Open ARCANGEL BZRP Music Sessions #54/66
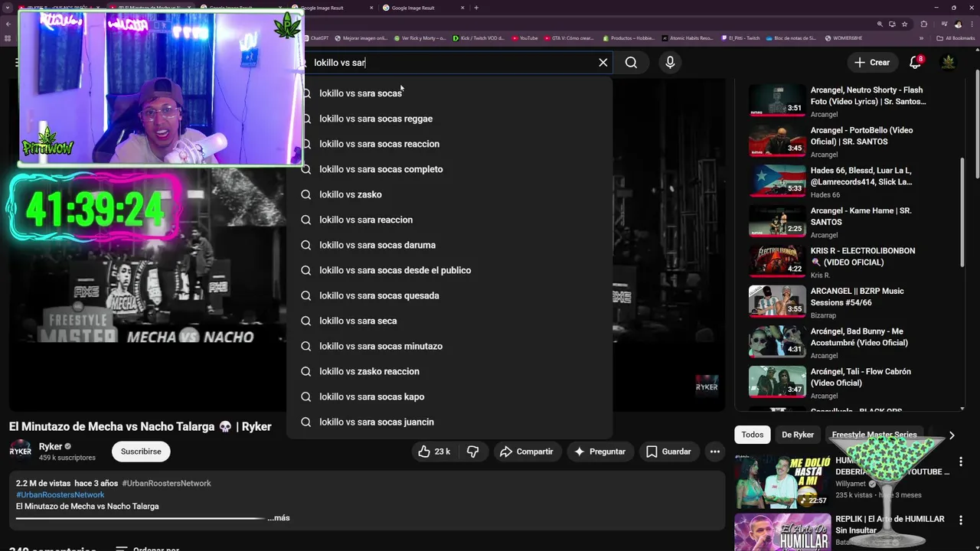Image resolution: width=980 pixels, height=551 pixels. tap(857, 297)
